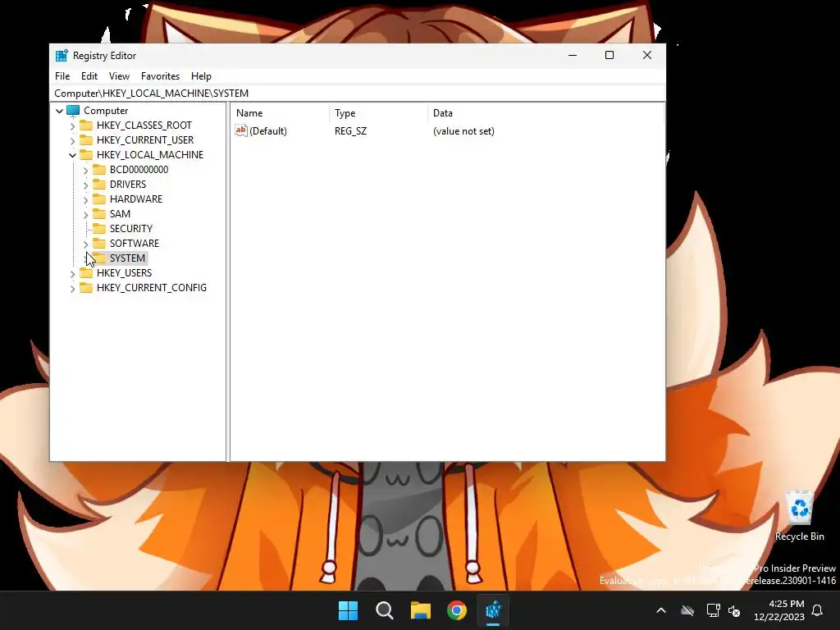The image size is (840, 630).
Task: Select the BCD00000000 key label
Action: 139,169
